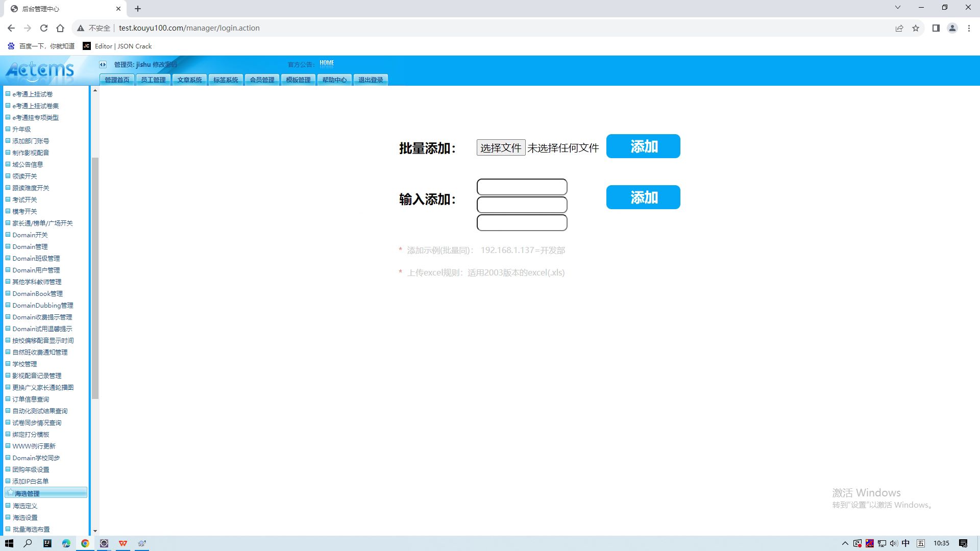Viewport: 980px width, 551px height.
Task: Open 学校管理 in sidebar
Action: (x=24, y=364)
